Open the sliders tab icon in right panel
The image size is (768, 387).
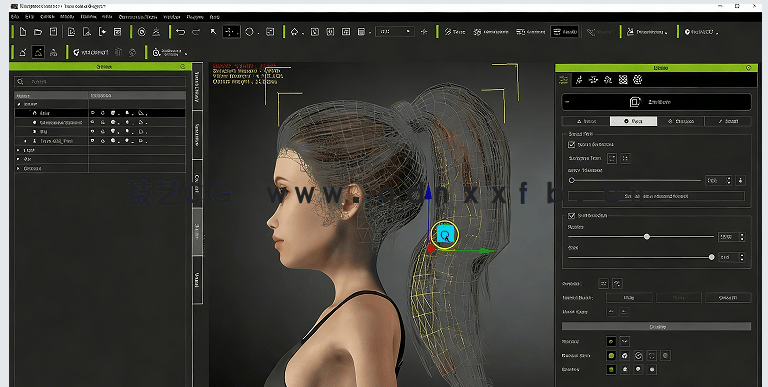coord(564,80)
